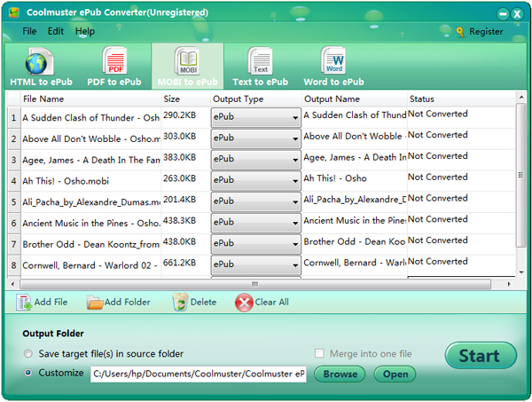Screen dimensions: 532x402
Task: Minimize the Coolmuster window
Action: (x=503, y=14)
